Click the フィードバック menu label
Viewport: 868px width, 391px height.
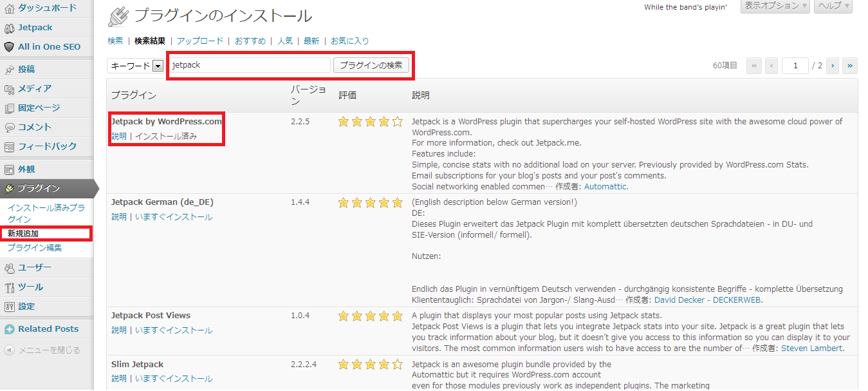[x=48, y=147]
